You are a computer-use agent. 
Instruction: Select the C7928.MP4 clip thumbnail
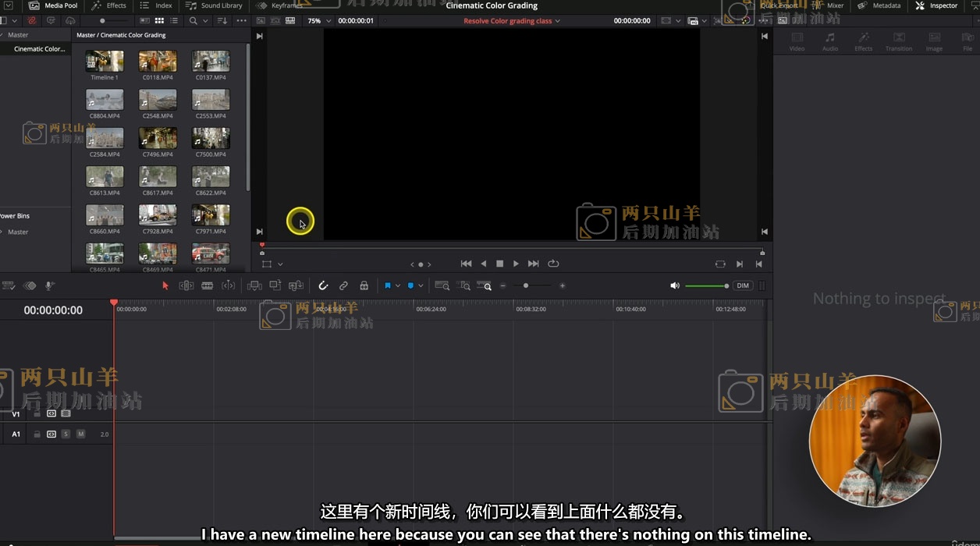158,215
